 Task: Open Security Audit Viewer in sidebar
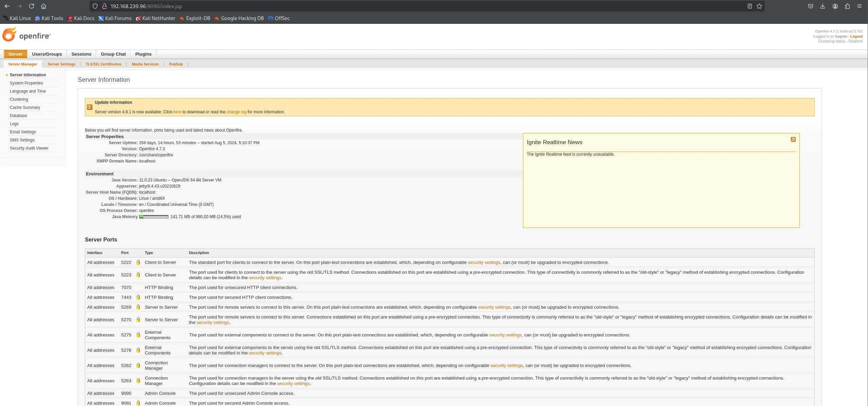pyautogui.click(x=29, y=148)
